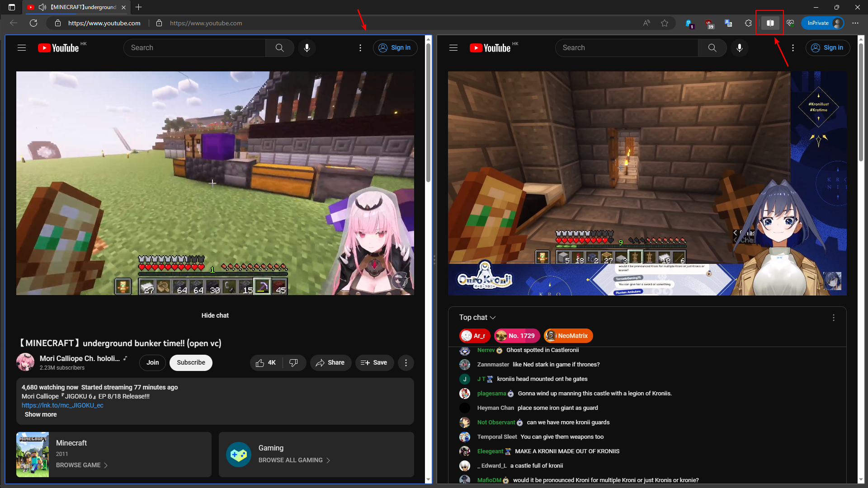This screenshot has height=488, width=868.
Task: Click plagesama chat message author
Action: click(491, 394)
